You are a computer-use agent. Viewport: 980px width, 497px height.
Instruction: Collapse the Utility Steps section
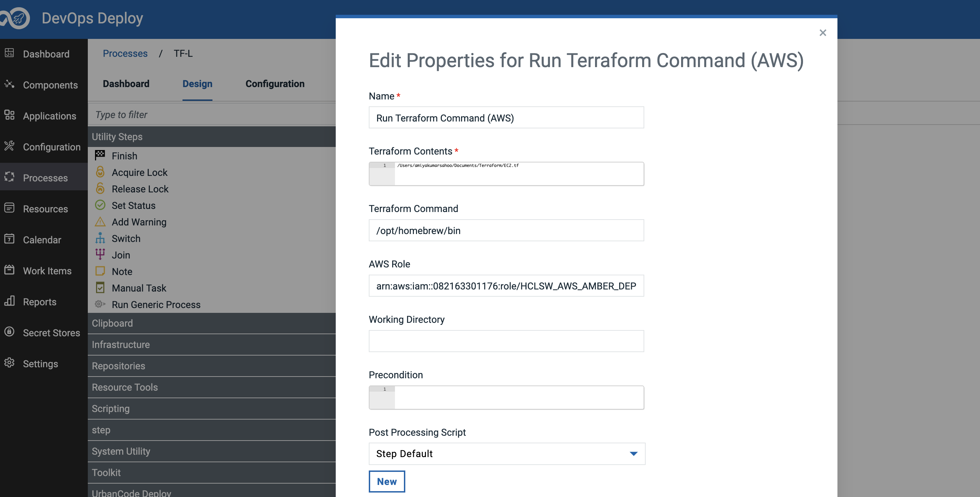tap(117, 137)
